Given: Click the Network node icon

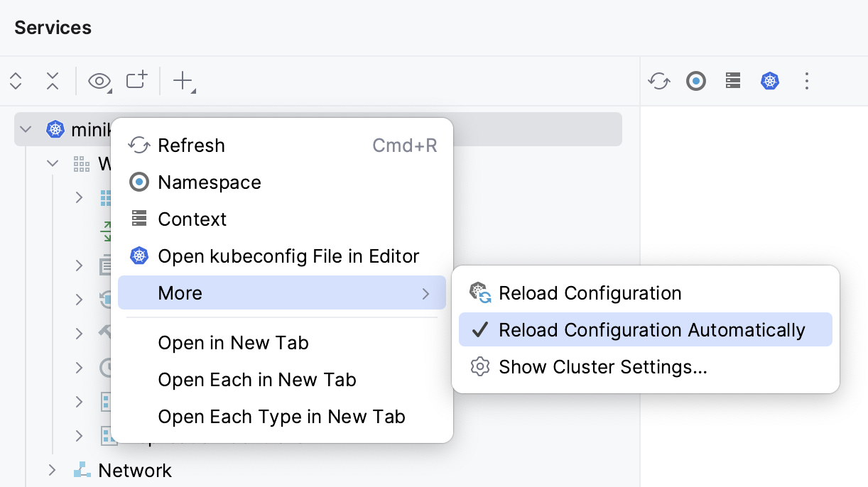Looking at the screenshot, I should (x=82, y=470).
